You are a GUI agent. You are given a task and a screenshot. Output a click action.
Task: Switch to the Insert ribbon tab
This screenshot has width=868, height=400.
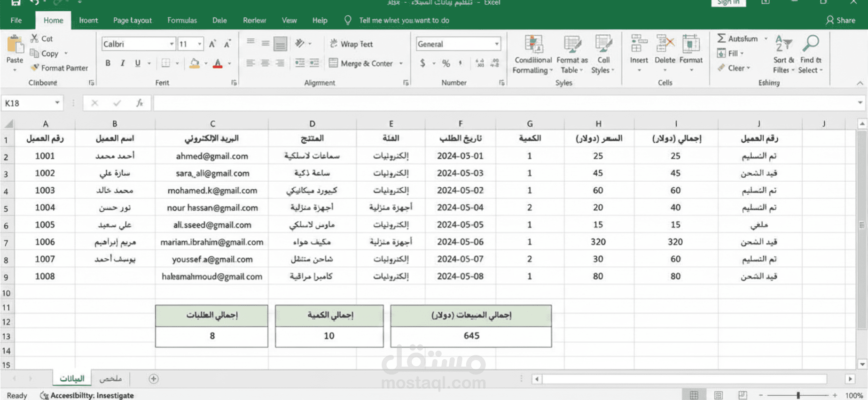coord(88,20)
